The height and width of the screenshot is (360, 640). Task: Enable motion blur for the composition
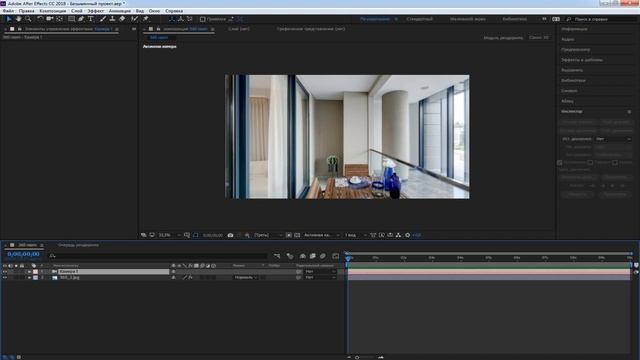tap(322, 256)
